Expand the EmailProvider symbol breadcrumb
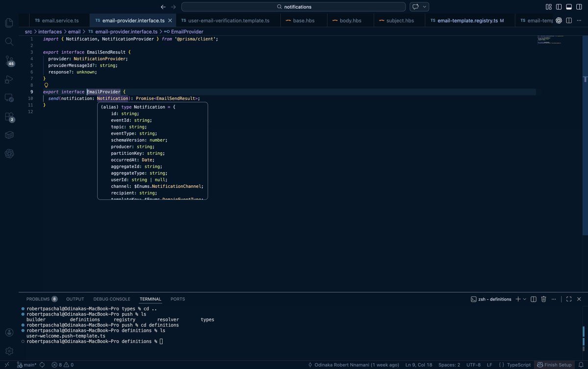Image resolution: width=588 pixels, height=369 pixels. pos(184,31)
